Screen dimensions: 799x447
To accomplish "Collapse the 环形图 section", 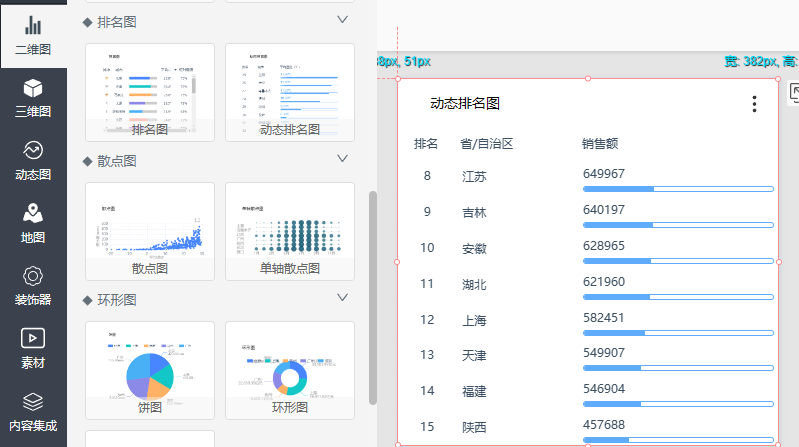I will (342, 298).
